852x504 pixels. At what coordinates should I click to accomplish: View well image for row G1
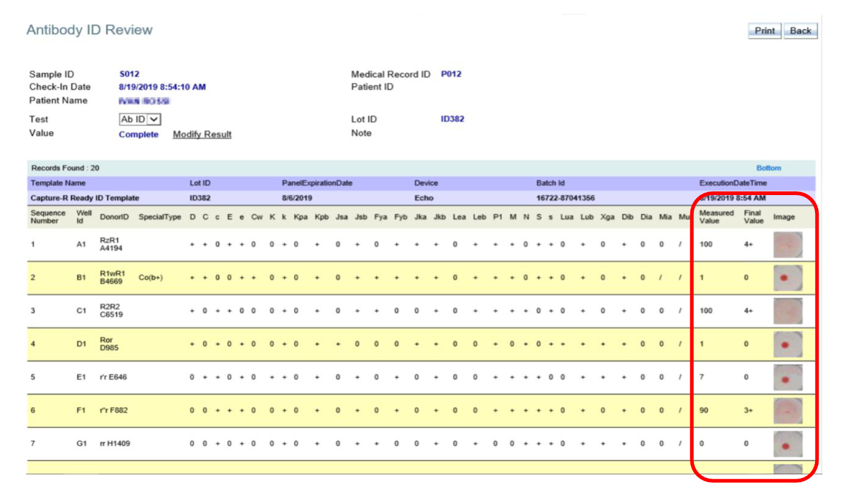[788, 444]
